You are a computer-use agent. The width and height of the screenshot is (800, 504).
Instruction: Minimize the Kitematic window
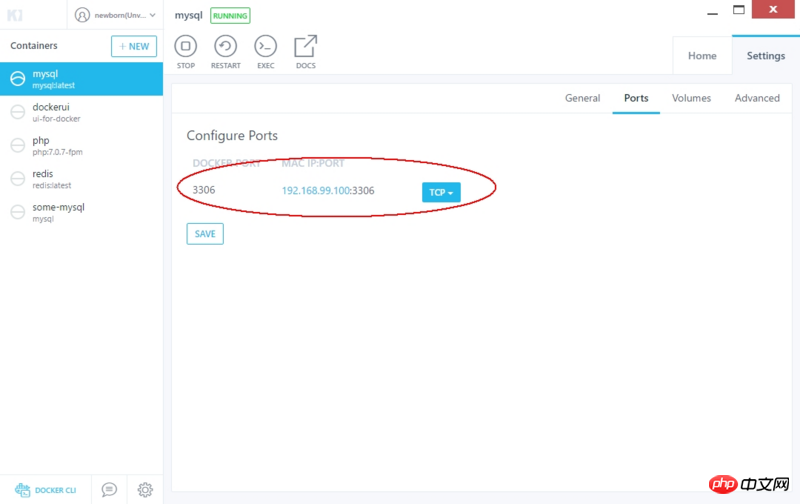(712, 13)
